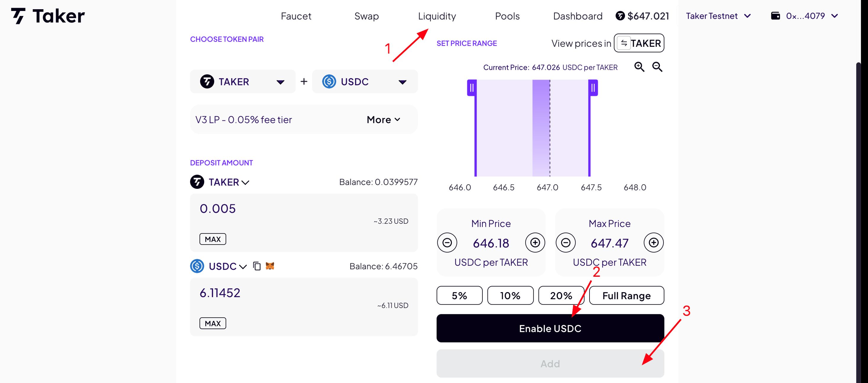Viewport: 868px width, 383px height.
Task: Click the MetaMask fox icon
Action: (x=270, y=266)
